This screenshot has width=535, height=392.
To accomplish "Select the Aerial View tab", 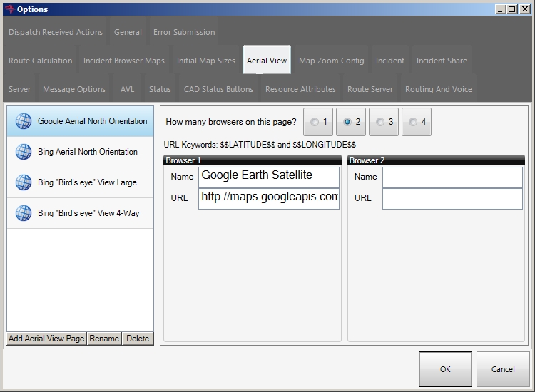I will coord(267,60).
